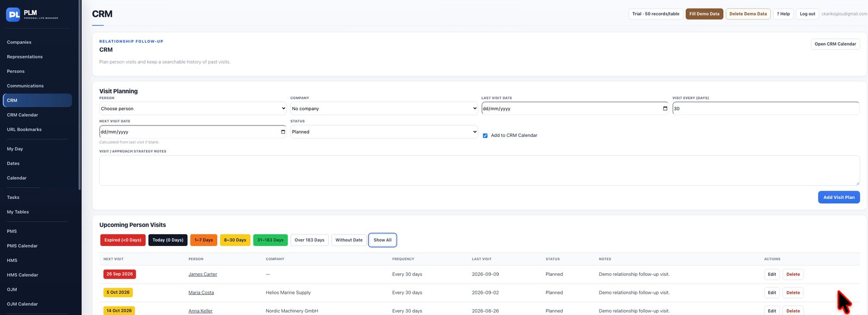This screenshot has height=315, width=868.
Task: Select the active CRM sidebar item
Action: pos(37,100)
